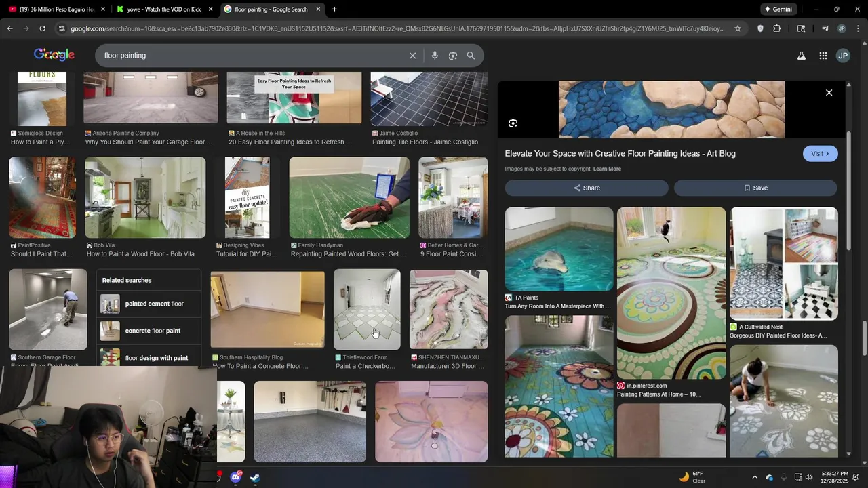Open the Bob Vila kitchen floor thumbnail
Image resolution: width=868 pixels, height=488 pixels.
(x=145, y=198)
